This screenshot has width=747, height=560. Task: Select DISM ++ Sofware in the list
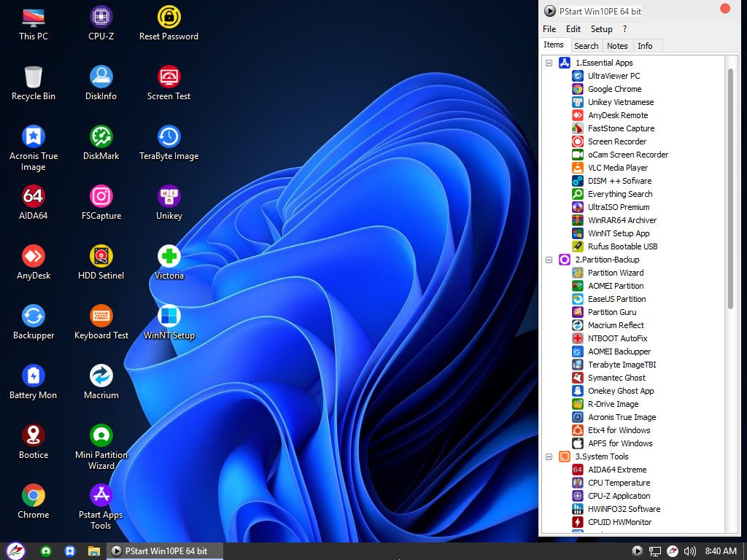pyautogui.click(x=619, y=181)
